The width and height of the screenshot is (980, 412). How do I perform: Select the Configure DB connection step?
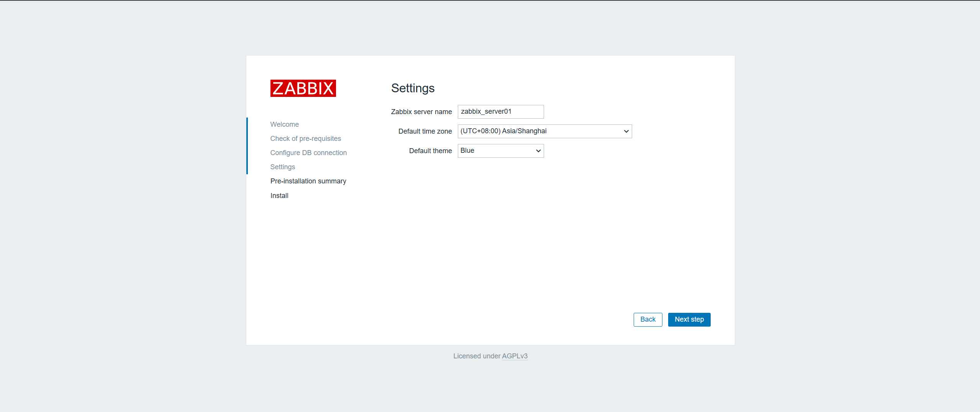(308, 153)
